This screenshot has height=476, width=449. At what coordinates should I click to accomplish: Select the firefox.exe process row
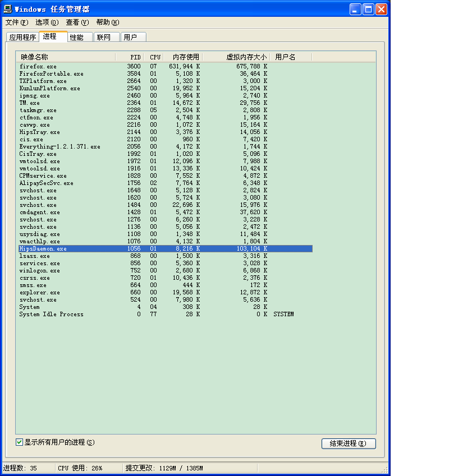click(x=38, y=67)
